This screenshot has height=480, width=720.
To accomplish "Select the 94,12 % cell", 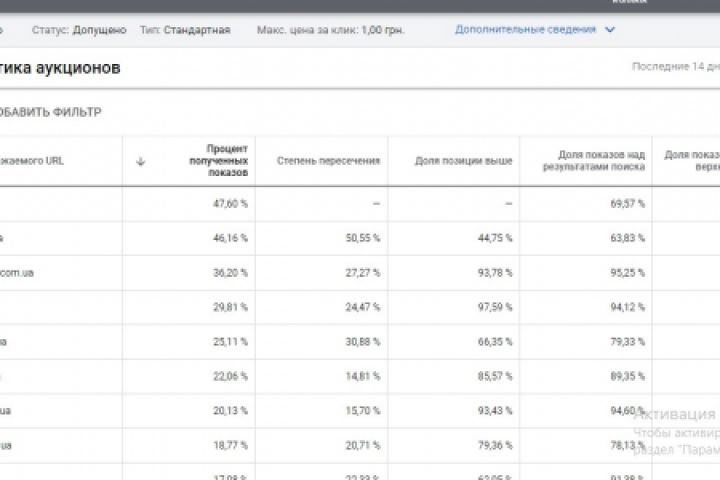I will pyautogui.click(x=628, y=307).
